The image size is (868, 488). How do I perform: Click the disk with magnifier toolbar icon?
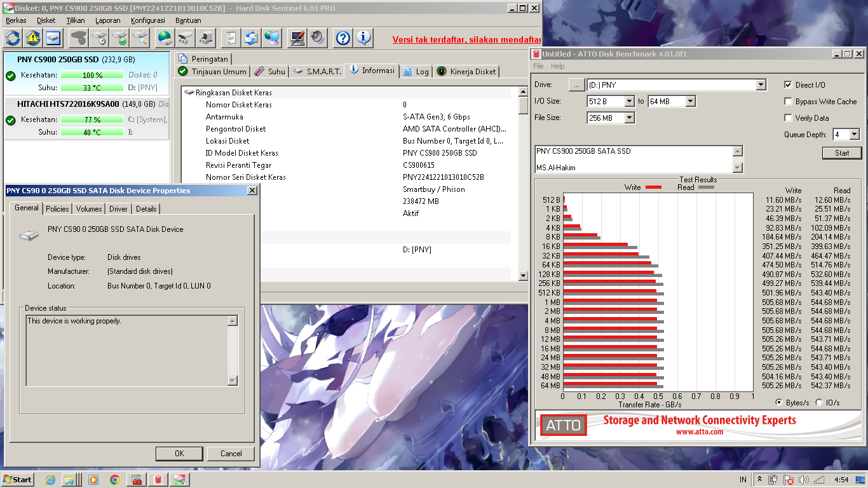pos(140,37)
